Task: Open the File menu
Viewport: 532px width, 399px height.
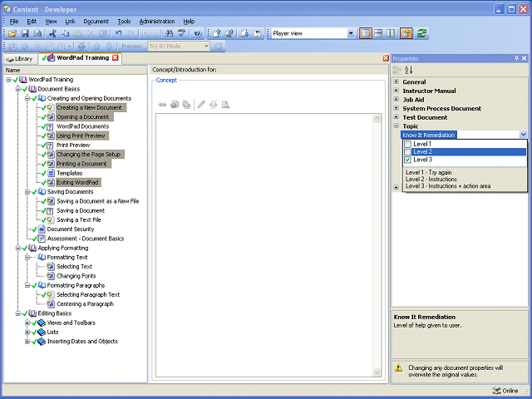Action: coord(14,22)
